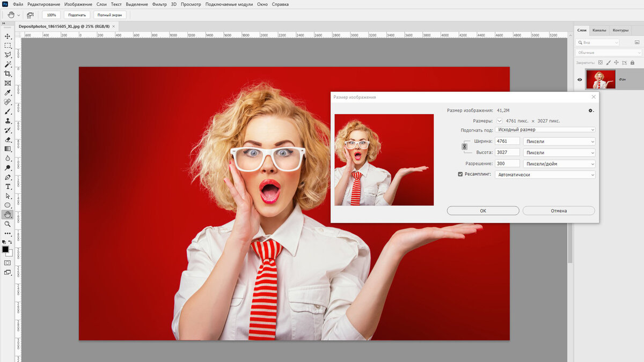Open the Размеры units arrow dropdown
Image resolution: width=644 pixels, height=362 pixels.
(500, 121)
